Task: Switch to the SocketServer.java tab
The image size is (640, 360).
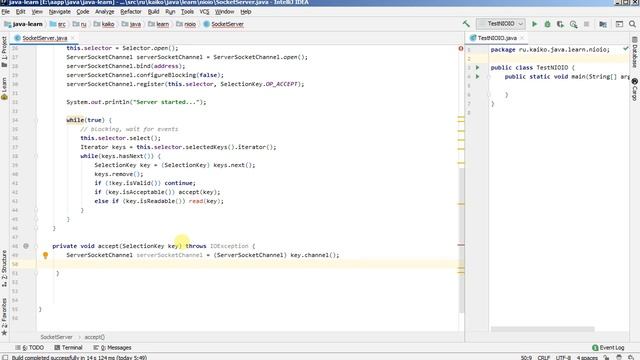Action: [44, 38]
